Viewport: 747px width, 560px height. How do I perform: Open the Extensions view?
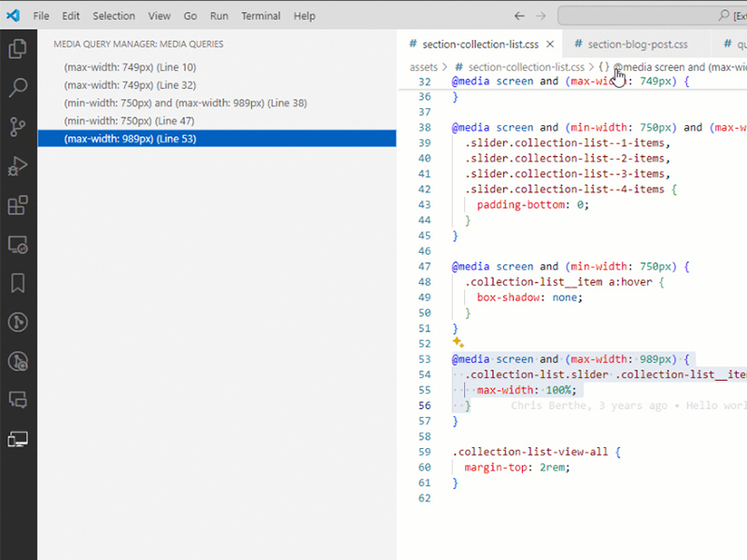point(18,205)
